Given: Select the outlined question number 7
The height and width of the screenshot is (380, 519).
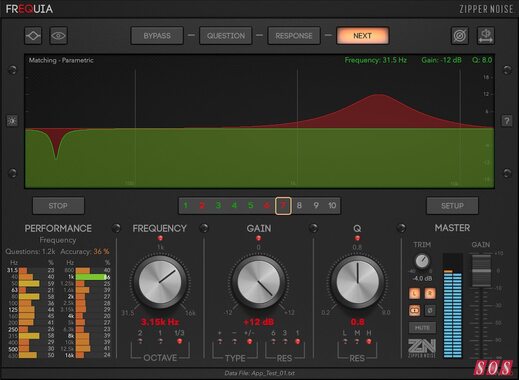Looking at the screenshot, I should [283, 205].
